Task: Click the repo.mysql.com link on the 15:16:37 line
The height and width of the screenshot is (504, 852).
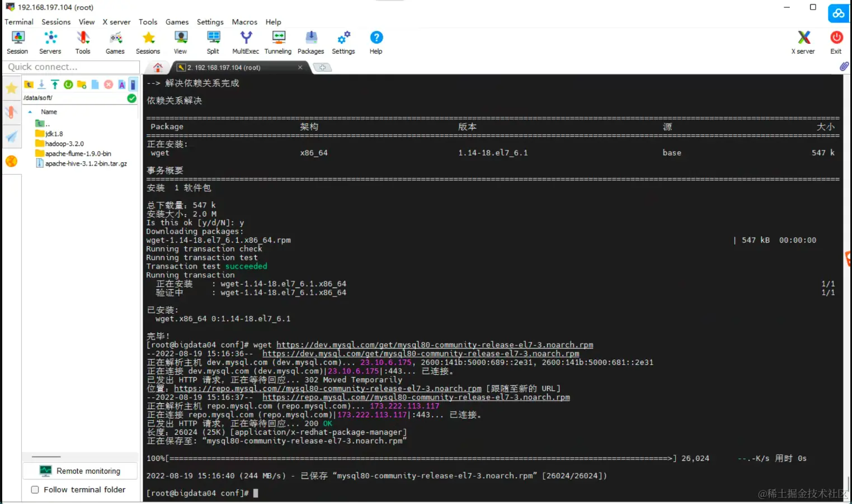Action: (416, 398)
